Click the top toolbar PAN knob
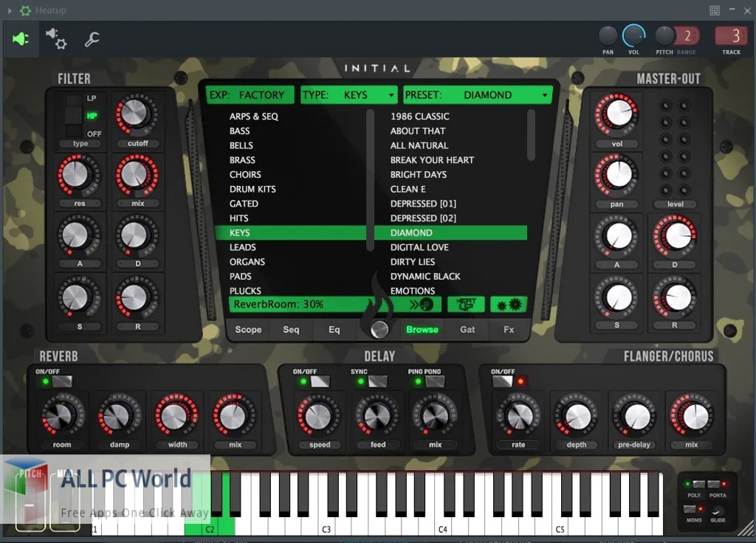This screenshot has height=543, width=756. [x=608, y=35]
